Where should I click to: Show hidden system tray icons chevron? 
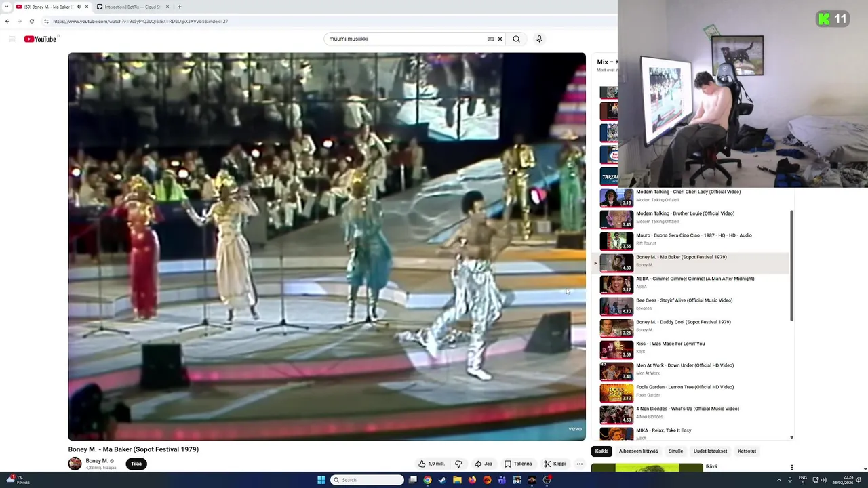pos(779,480)
